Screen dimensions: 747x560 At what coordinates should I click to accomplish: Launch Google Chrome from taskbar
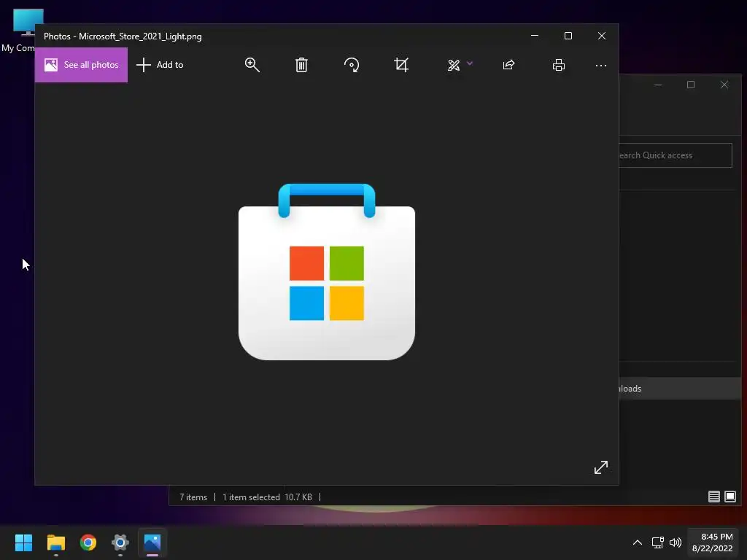point(88,542)
